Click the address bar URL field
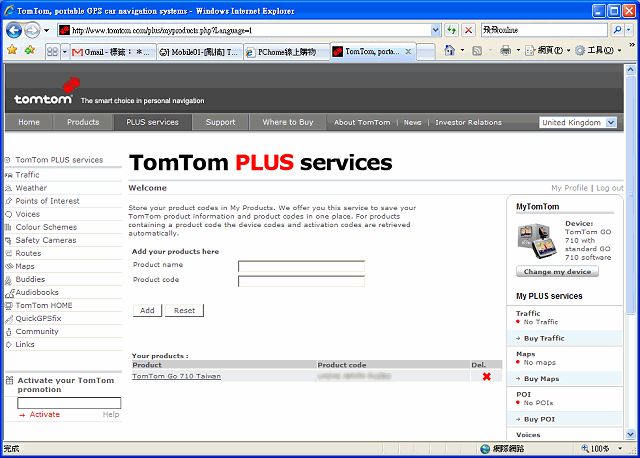Image resolution: width=640 pixels, height=458 pixels. pyautogui.click(x=244, y=30)
